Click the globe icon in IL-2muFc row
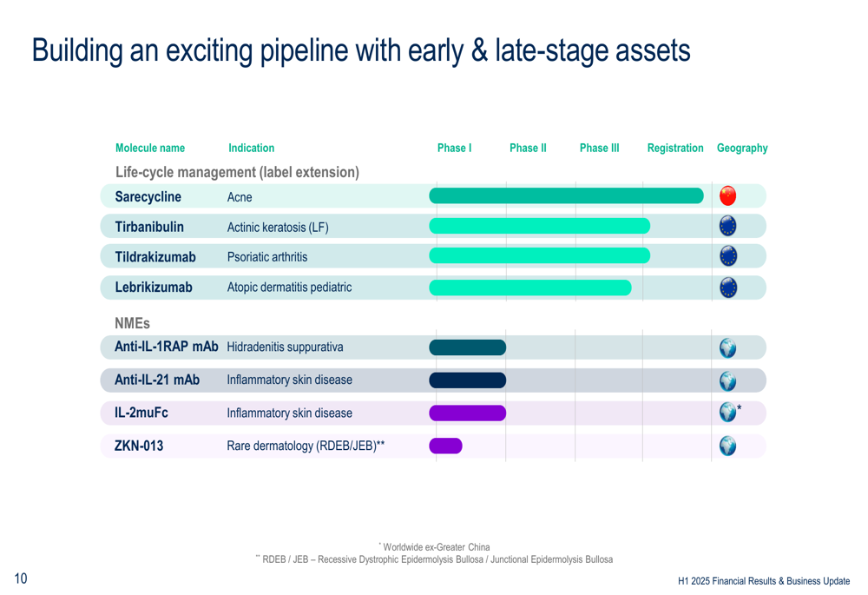 [727, 413]
